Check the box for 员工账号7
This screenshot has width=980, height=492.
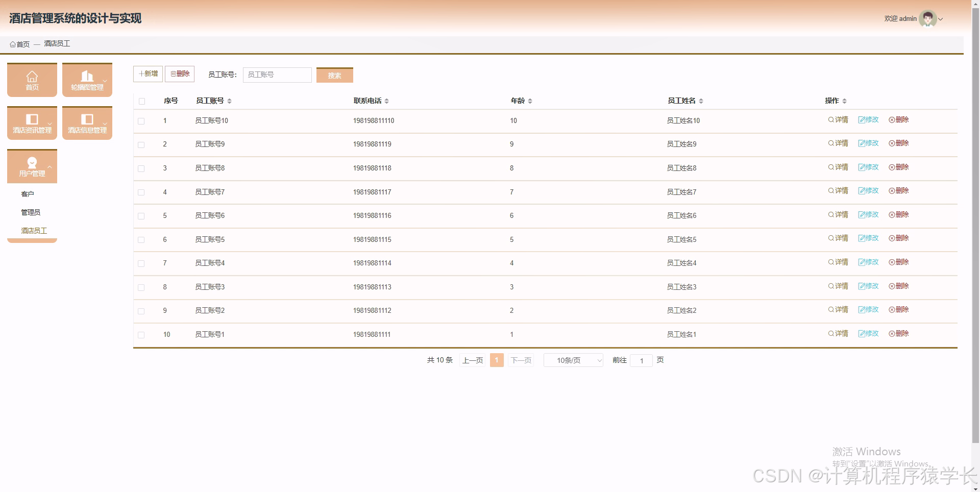[x=141, y=192]
